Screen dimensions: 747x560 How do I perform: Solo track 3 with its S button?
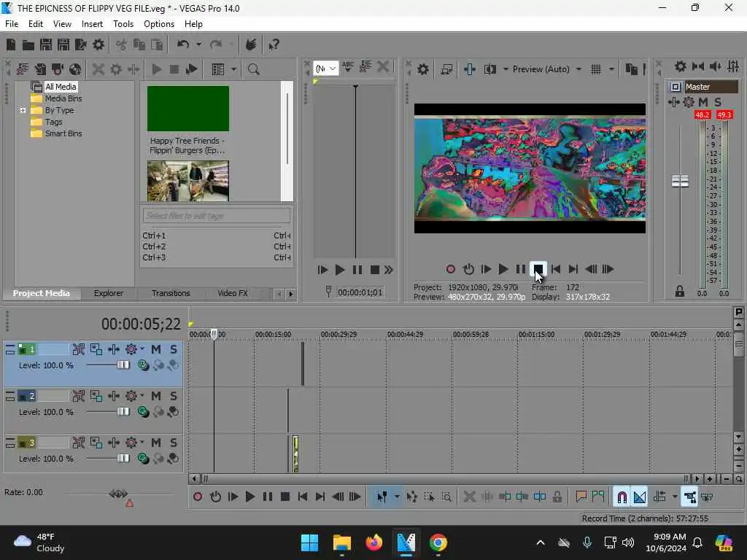[x=174, y=443]
